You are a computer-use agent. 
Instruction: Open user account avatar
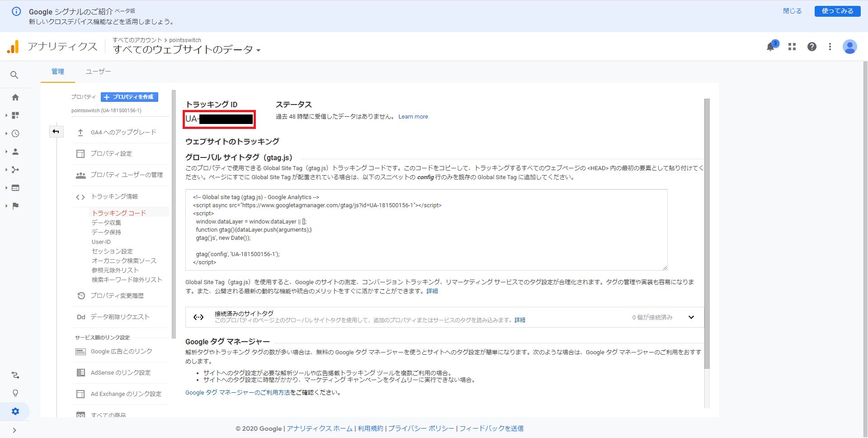pos(850,47)
